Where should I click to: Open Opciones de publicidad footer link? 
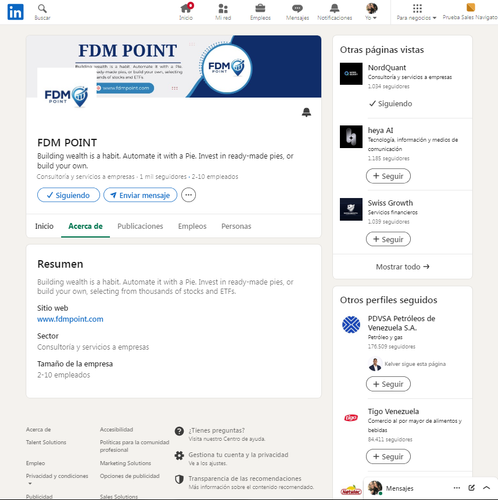click(130, 476)
